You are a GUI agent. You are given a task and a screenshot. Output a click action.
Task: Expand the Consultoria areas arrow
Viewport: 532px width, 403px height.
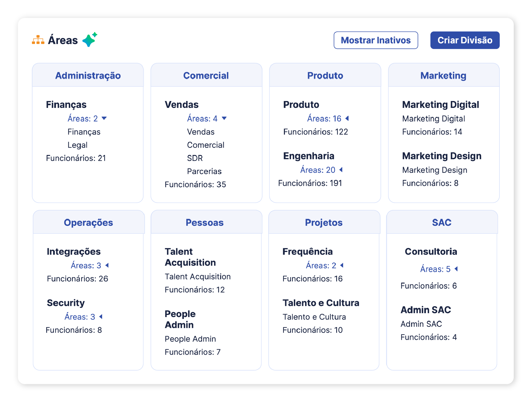(x=456, y=269)
